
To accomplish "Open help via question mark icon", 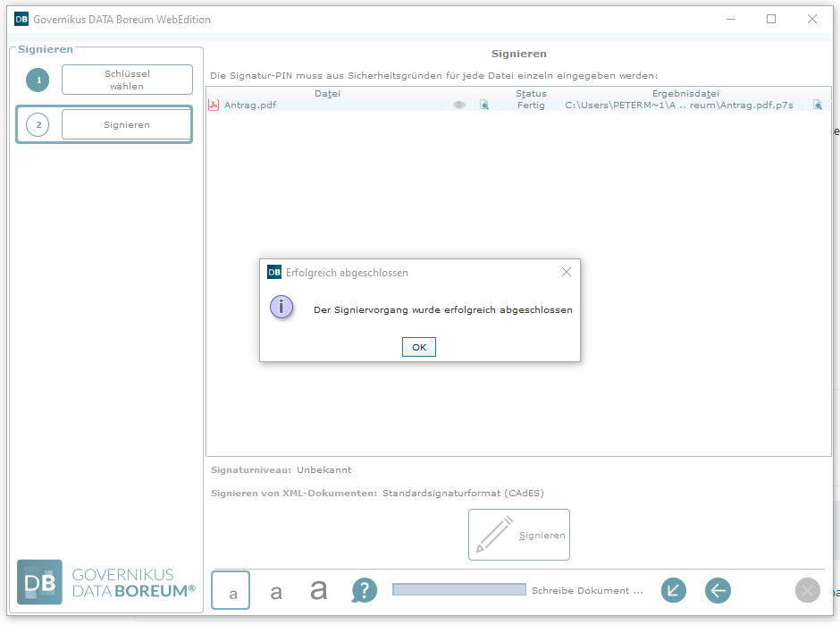I will (x=365, y=590).
